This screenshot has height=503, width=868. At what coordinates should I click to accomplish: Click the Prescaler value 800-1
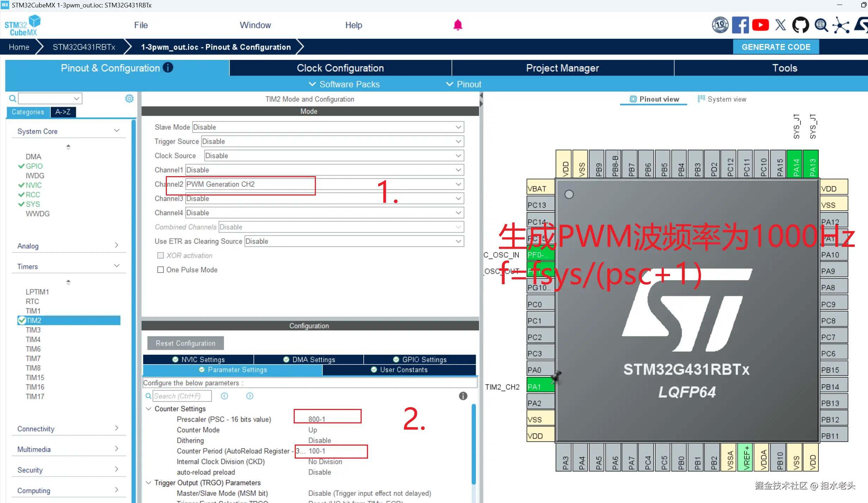coord(317,419)
